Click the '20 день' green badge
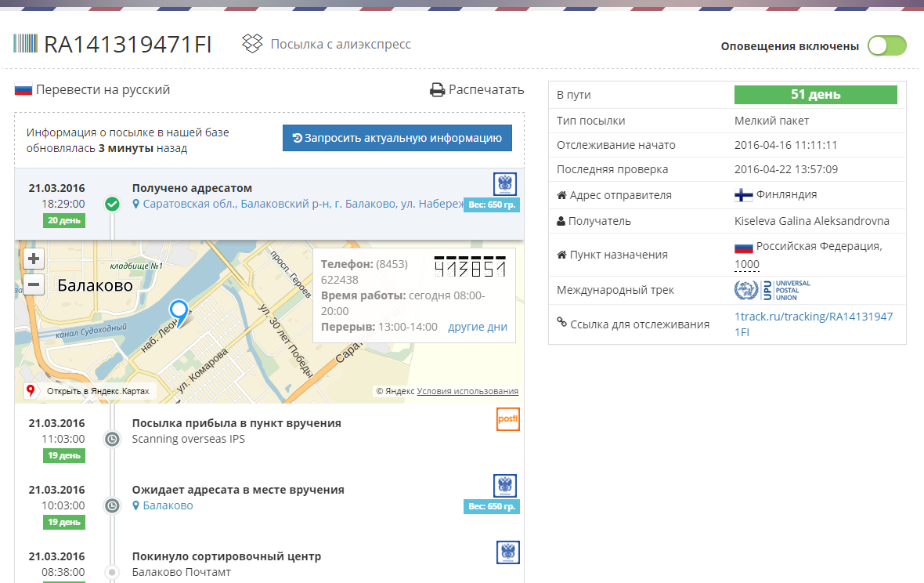 [64, 220]
